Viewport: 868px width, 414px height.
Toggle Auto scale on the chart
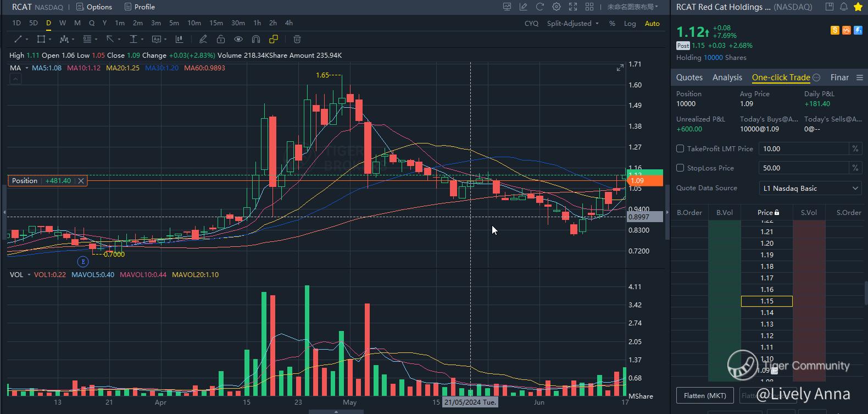coord(652,24)
